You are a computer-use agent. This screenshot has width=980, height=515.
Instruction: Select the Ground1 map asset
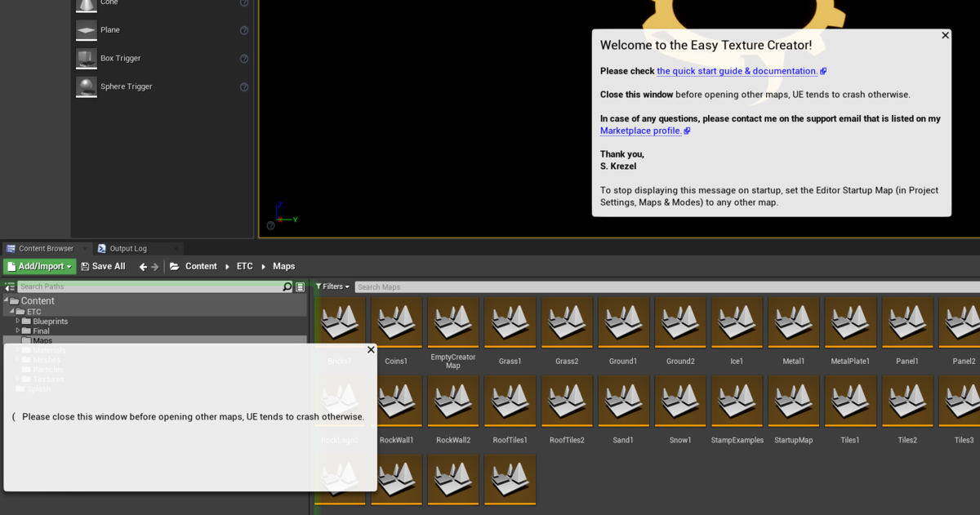coord(623,331)
